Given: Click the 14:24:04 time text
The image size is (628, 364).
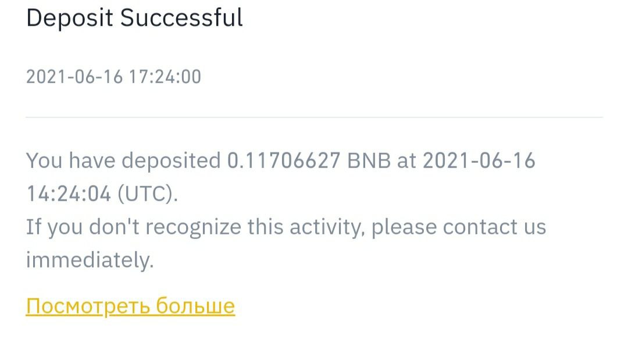Looking at the screenshot, I should (69, 194).
